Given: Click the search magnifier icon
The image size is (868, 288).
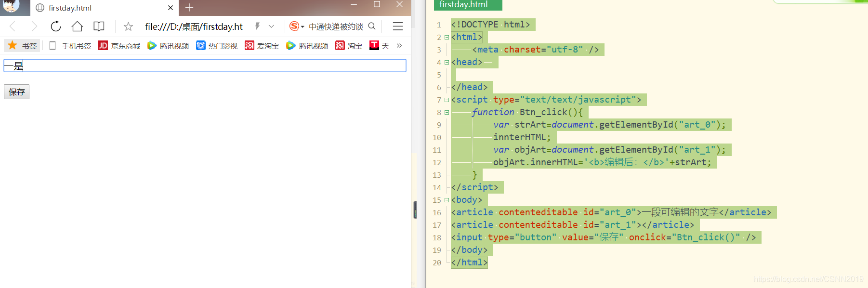Looking at the screenshot, I should 372,26.
